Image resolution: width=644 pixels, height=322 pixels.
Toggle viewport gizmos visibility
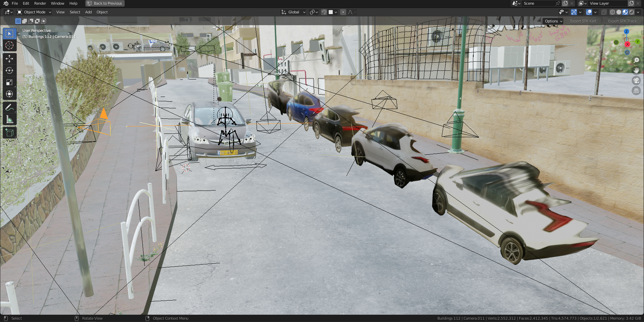574,12
